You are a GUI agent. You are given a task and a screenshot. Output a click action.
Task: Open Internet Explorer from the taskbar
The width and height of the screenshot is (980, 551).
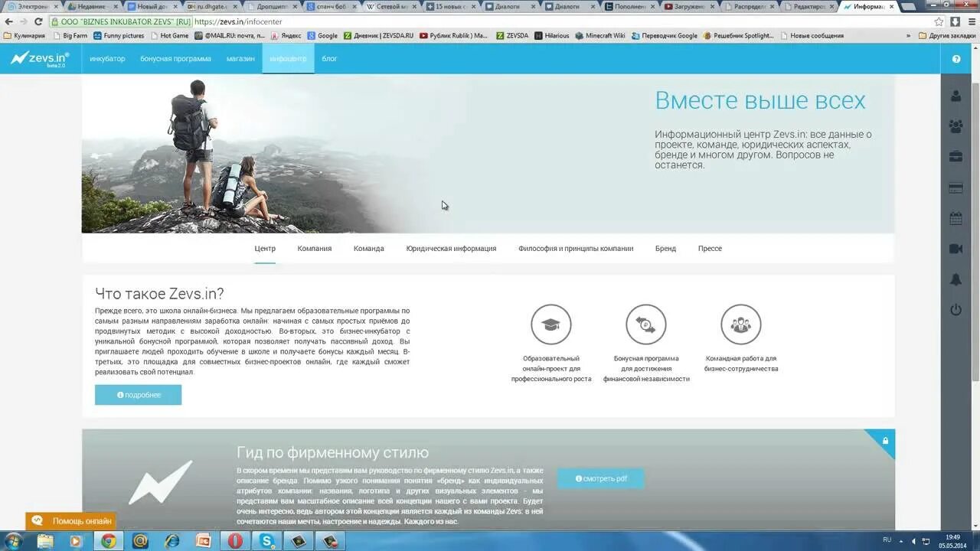(171, 541)
